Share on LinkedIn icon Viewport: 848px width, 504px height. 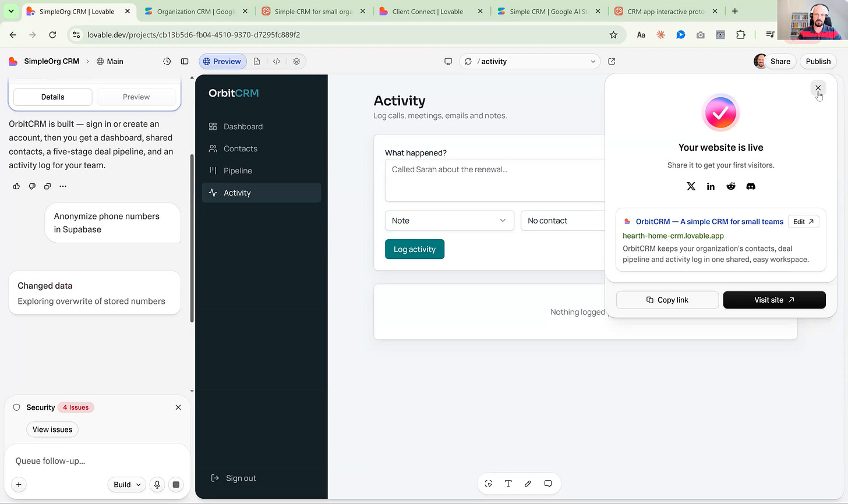[x=711, y=186]
